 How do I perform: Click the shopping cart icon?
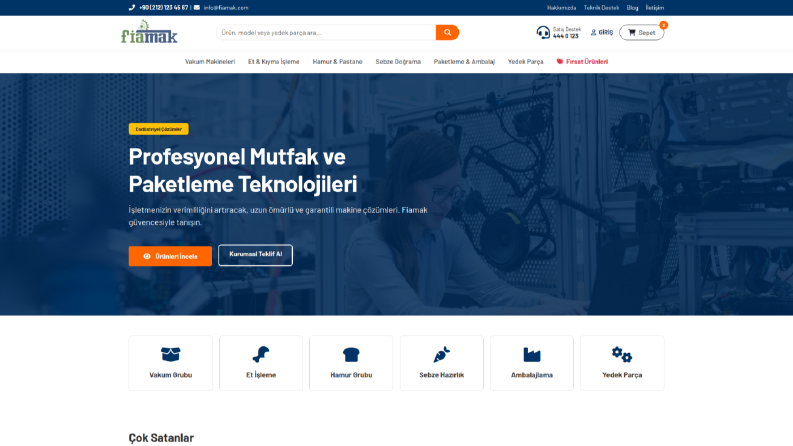coord(632,32)
